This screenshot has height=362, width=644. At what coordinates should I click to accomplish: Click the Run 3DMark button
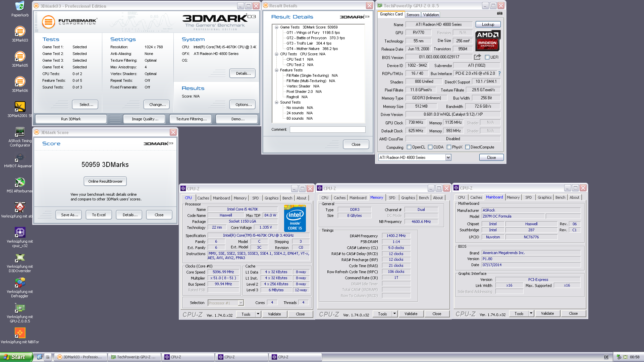coord(71,119)
